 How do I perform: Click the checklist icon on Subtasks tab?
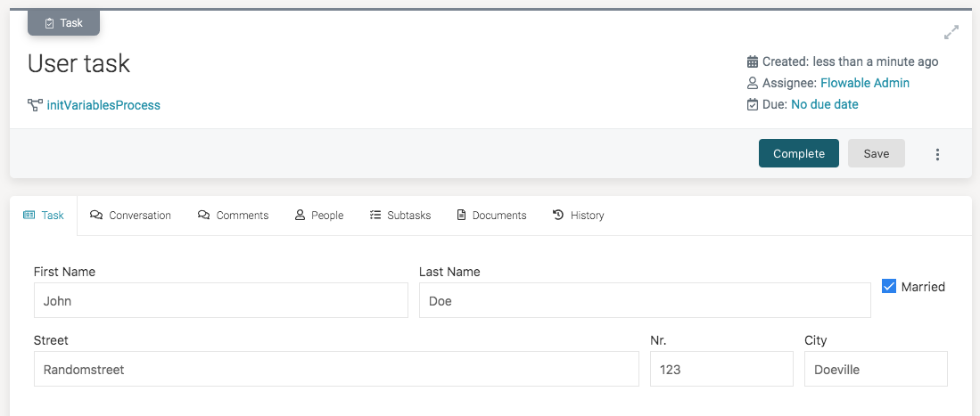pos(375,215)
